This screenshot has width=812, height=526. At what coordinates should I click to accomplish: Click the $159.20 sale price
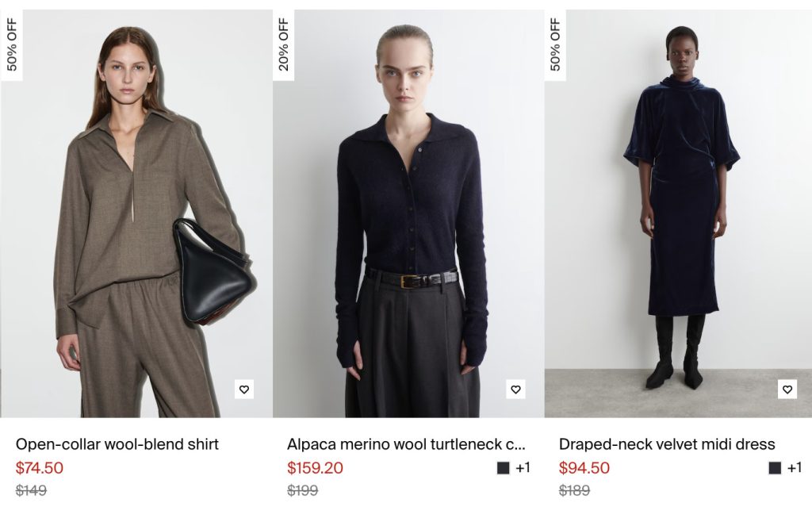pos(315,468)
